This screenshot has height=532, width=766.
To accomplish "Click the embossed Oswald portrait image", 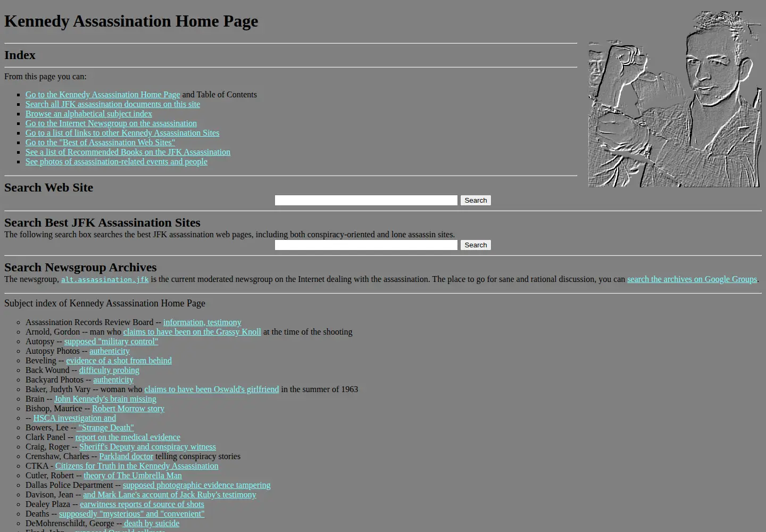I will (x=675, y=99).
